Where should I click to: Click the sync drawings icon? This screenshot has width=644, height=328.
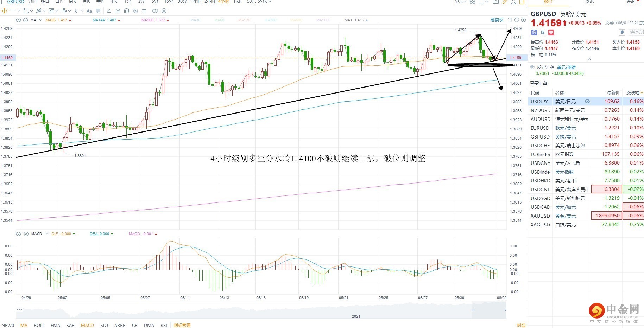point(127,11)
